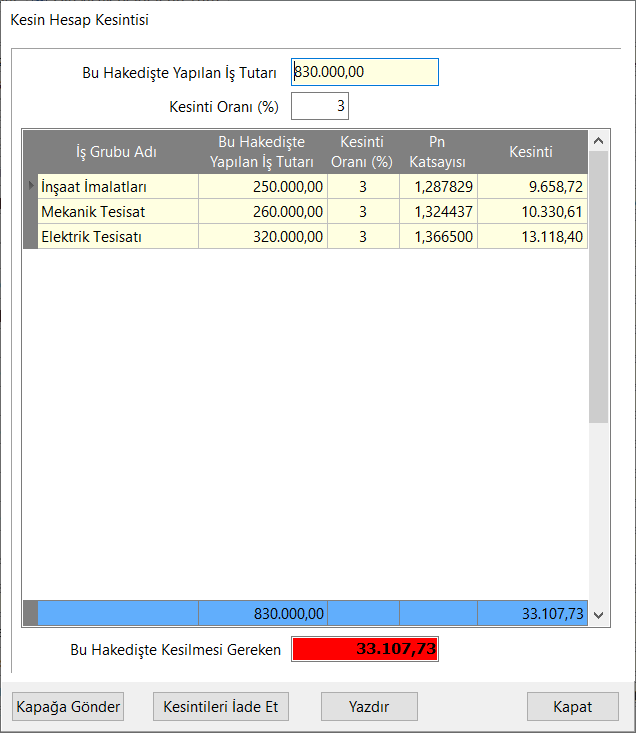Click the Elektrik Tesisatı row header selector

coord(30,236)
